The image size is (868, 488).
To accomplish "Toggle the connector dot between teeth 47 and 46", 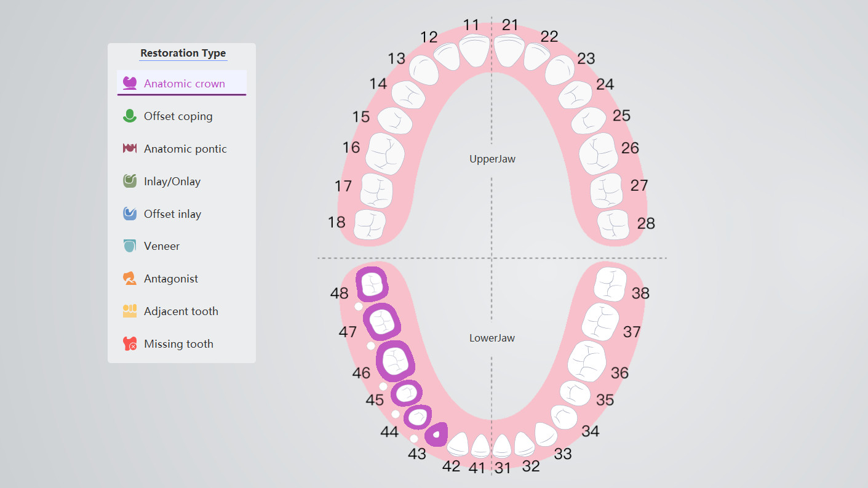I will point(371,346).
